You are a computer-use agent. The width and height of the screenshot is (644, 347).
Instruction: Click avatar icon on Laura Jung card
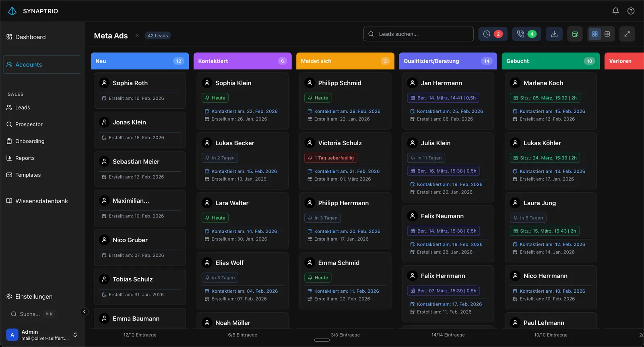[x=515, y=203]
